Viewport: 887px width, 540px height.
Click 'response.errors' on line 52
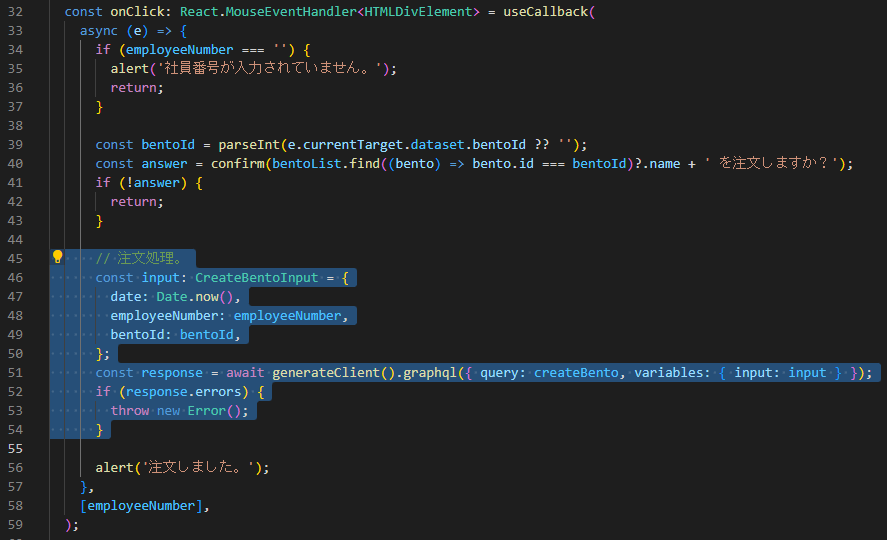[x=183, y=392]
